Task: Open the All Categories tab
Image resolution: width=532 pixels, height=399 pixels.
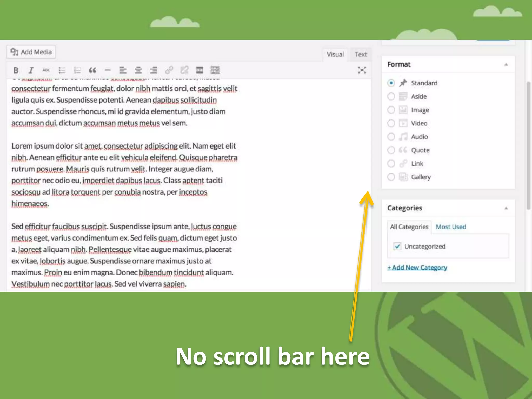Action: (409, 227)
